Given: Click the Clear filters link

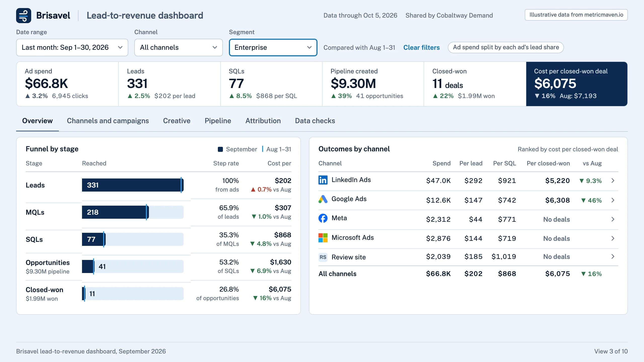Looking at the screenshot, I should [x=421, y=48].
